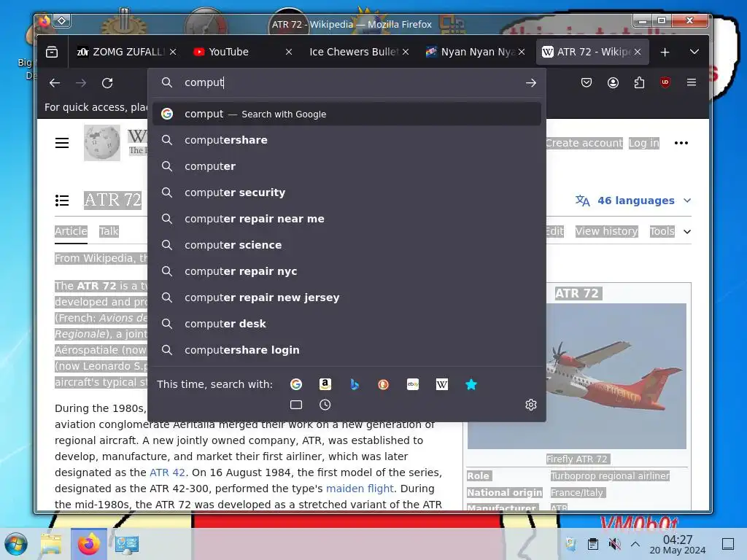This screenshot has width=747, height=560.
Task: Choose the 'computer security' suggestion
Action: coord(347,192)
